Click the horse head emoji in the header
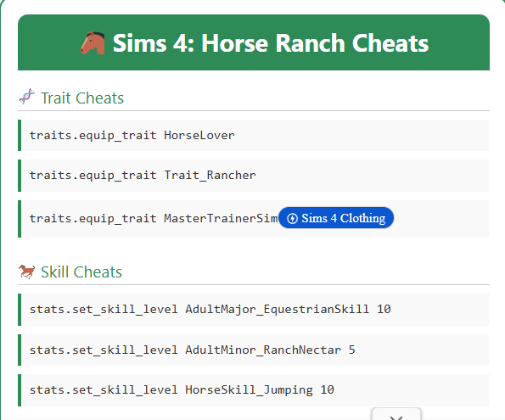505x420 pixels. (93, 42)
